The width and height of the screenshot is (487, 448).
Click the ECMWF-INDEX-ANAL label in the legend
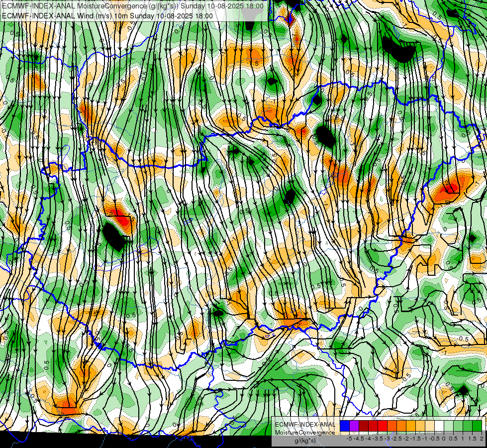click(305, 425)
